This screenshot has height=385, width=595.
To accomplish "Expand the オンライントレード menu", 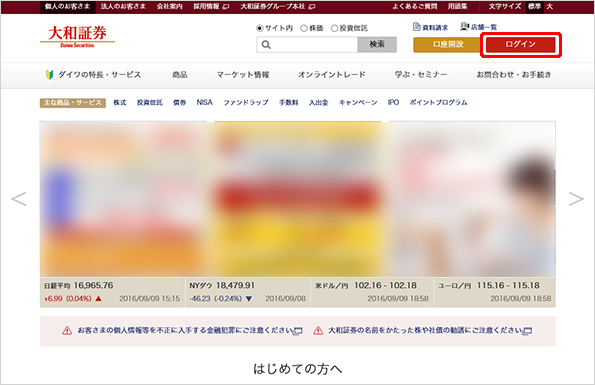I will 332,75.
